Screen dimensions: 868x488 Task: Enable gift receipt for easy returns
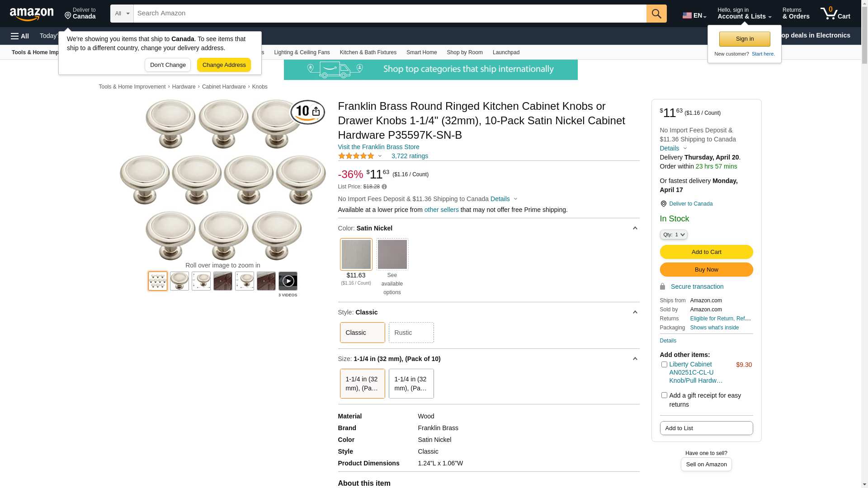(x=664, y=395)
